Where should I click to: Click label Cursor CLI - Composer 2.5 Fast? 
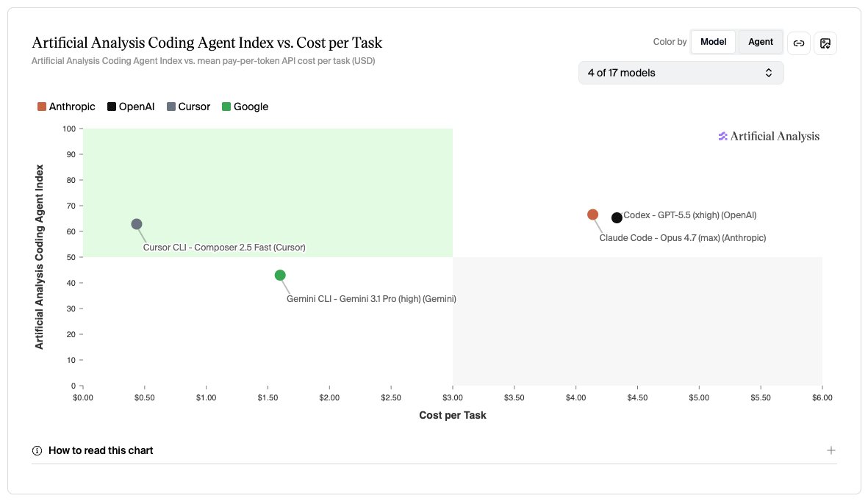224,247
